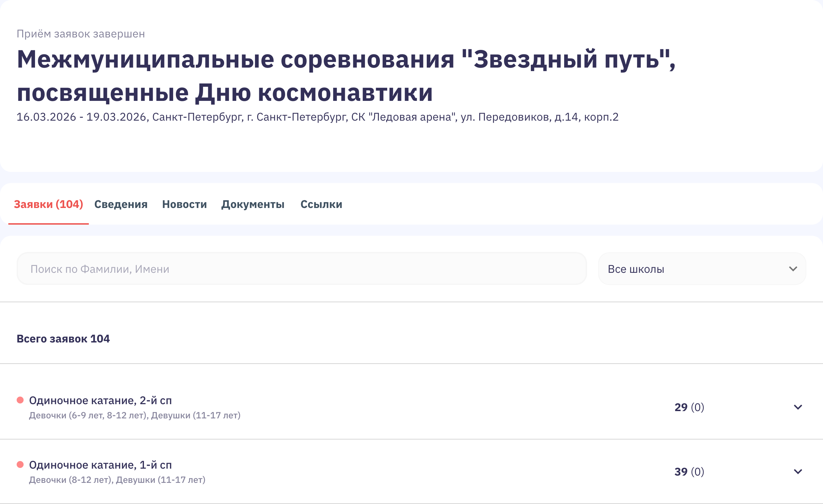Screen dimensions: 823x504
Task: Click the 29 (0) entries count
Action: coord(689,407)
